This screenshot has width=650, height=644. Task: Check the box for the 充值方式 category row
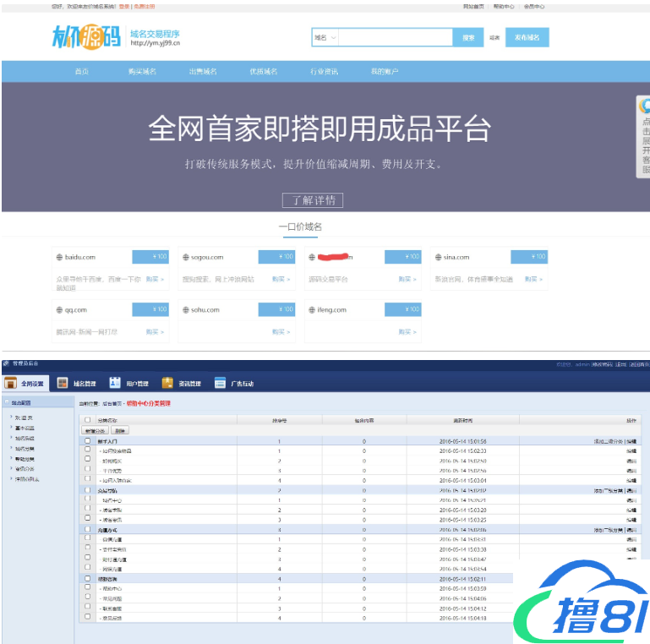coord(87,529)
